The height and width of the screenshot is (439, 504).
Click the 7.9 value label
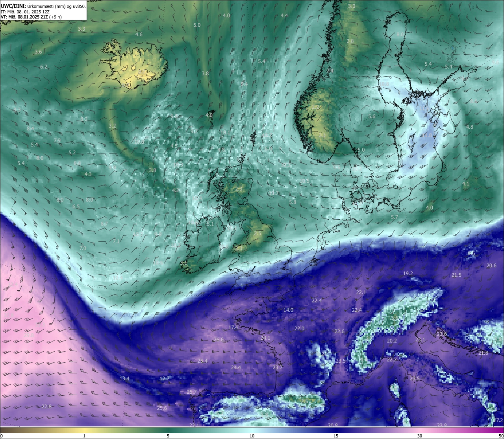[57, 140]
